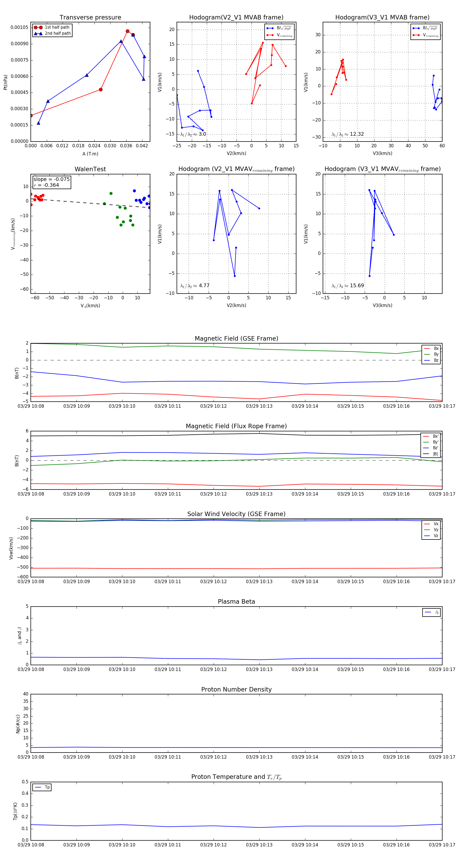Click the 'Magnetic Field (GSE Frame)' title
Viewport: 473px width, 868px height.
236,339
